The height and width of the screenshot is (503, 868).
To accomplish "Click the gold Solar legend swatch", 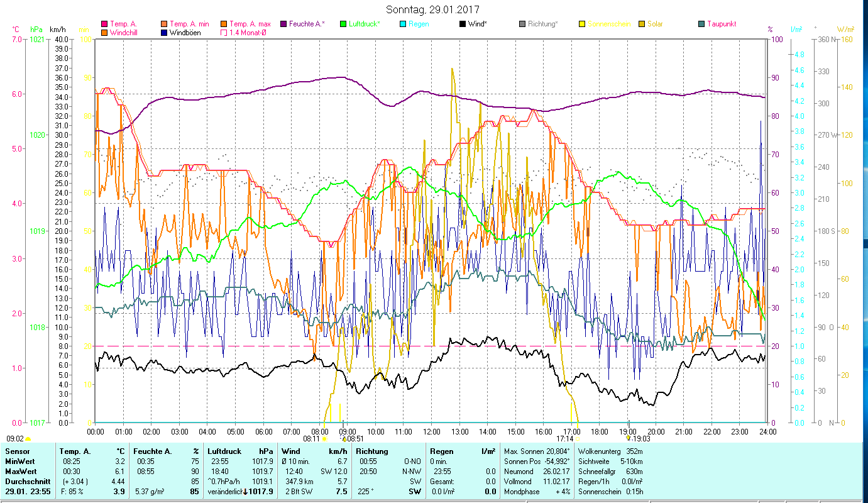I will [x=641, y=25].
